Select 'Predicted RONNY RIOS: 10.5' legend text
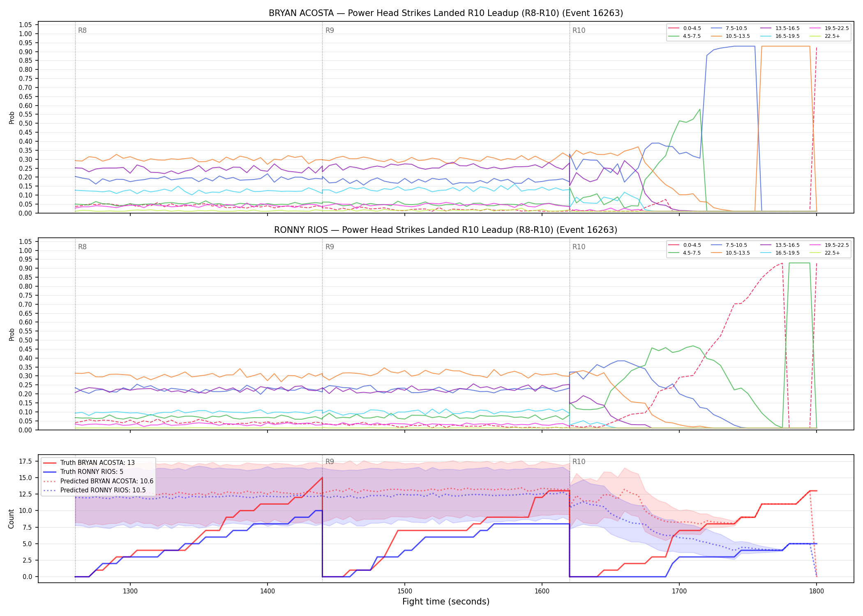863x616 pixels. pyautogui.click(x=103, y=490)
